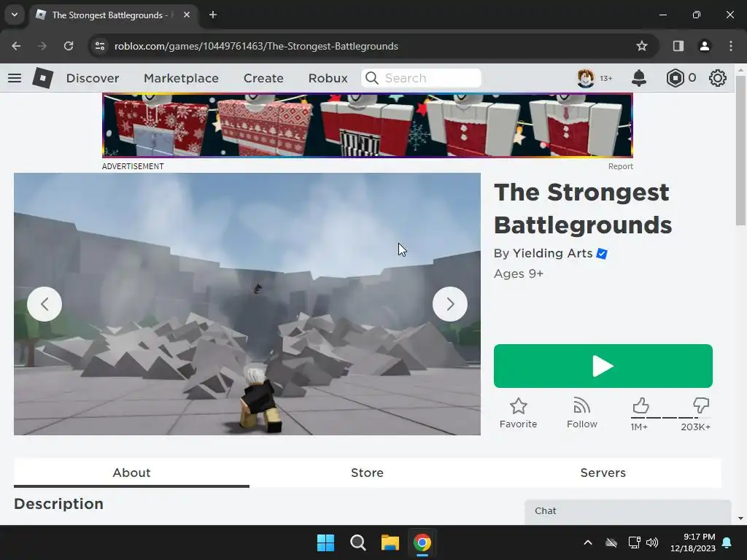Open Chrome profile menu

pos(704,46)
